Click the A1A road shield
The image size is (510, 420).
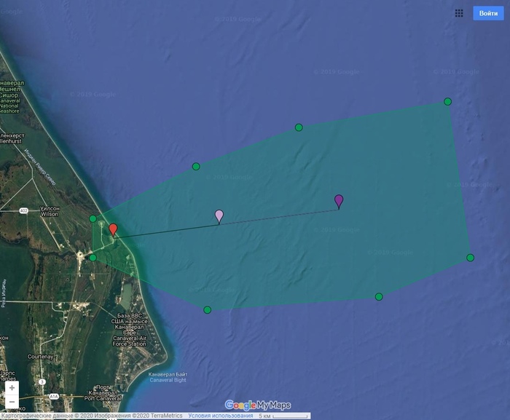55,395
